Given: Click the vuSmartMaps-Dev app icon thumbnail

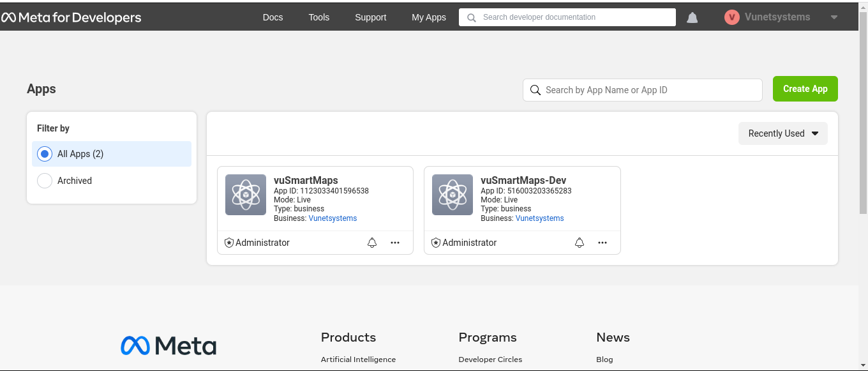Looking at the screenshot, I should click(x=453, y=195).
